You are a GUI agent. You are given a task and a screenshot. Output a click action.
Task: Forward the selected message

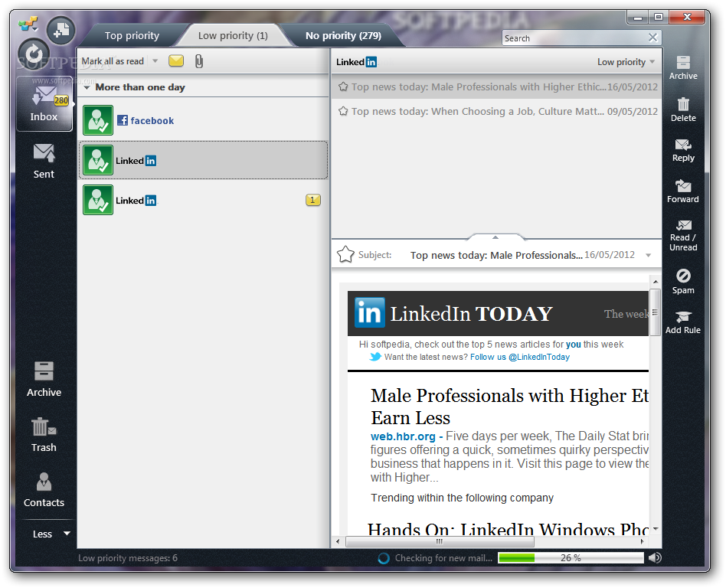point(683,191)
